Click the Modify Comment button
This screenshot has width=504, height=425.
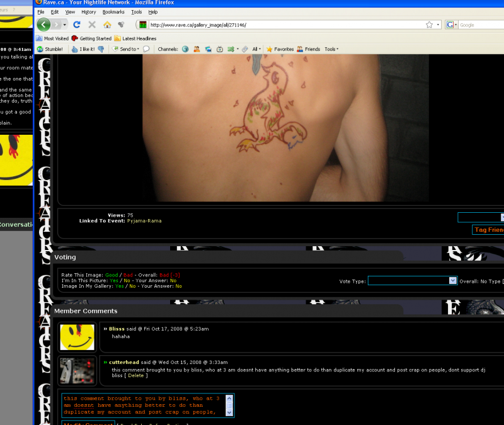point(88,422)
